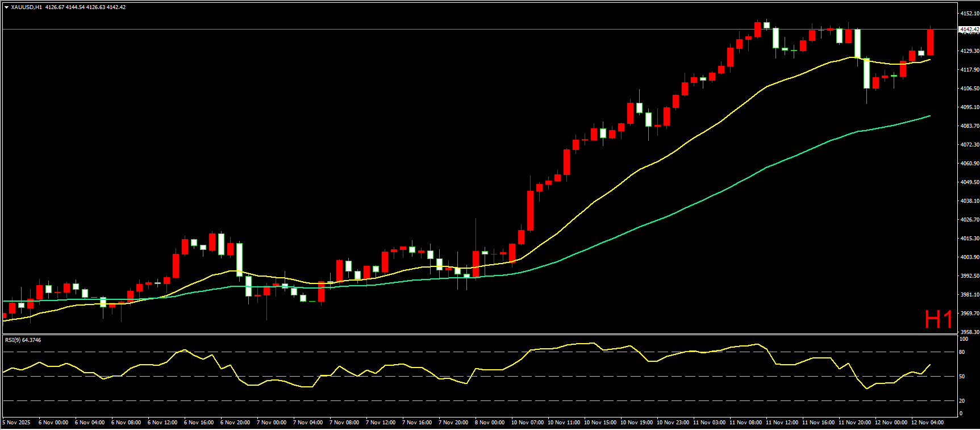Click the 4083.70 price scale label

click(x=969, y=126)
